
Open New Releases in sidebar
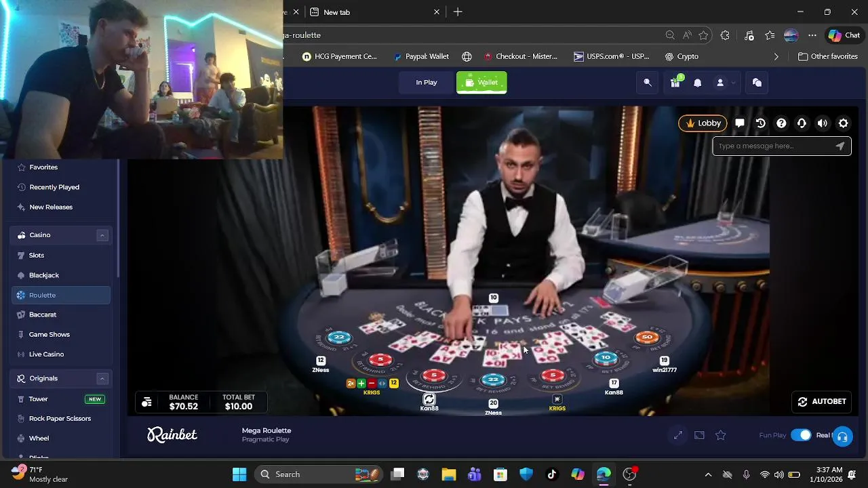pyautogui.click(x=51, y=207)
